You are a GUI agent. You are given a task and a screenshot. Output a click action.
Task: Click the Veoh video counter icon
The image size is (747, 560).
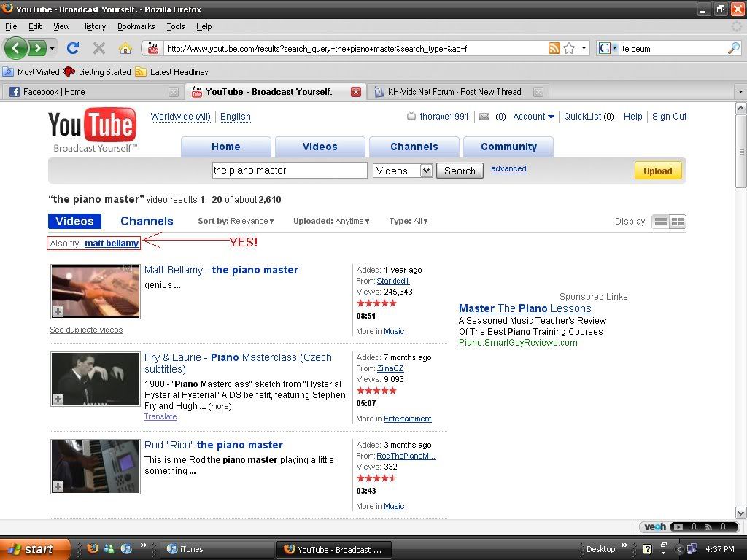(678, 526)
